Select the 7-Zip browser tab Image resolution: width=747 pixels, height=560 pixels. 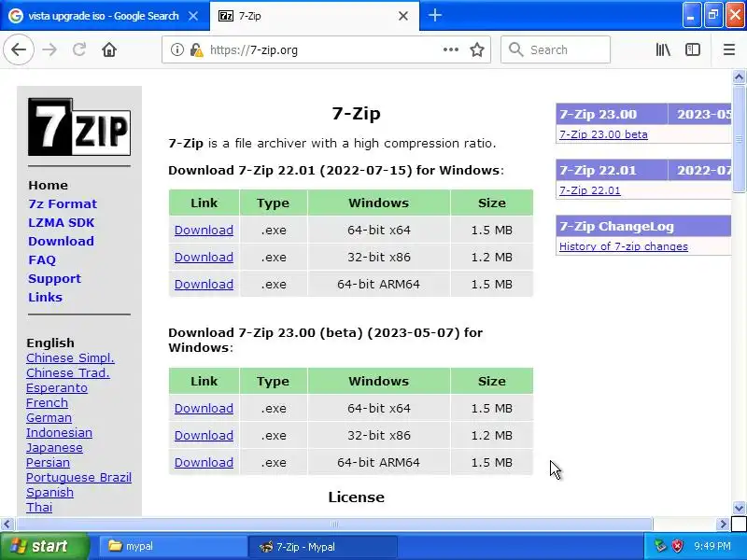pyautogui.click(x=315, y=16)
